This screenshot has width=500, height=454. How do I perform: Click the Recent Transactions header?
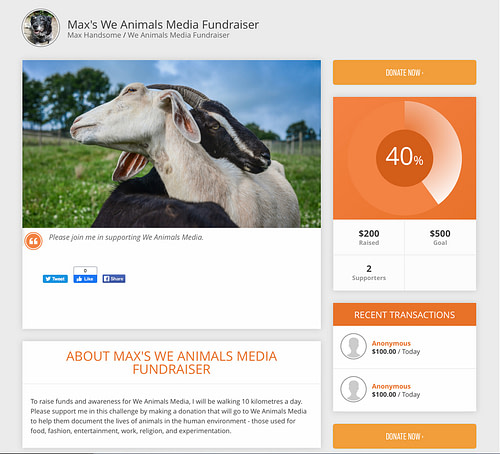click(x=404, y=314)
